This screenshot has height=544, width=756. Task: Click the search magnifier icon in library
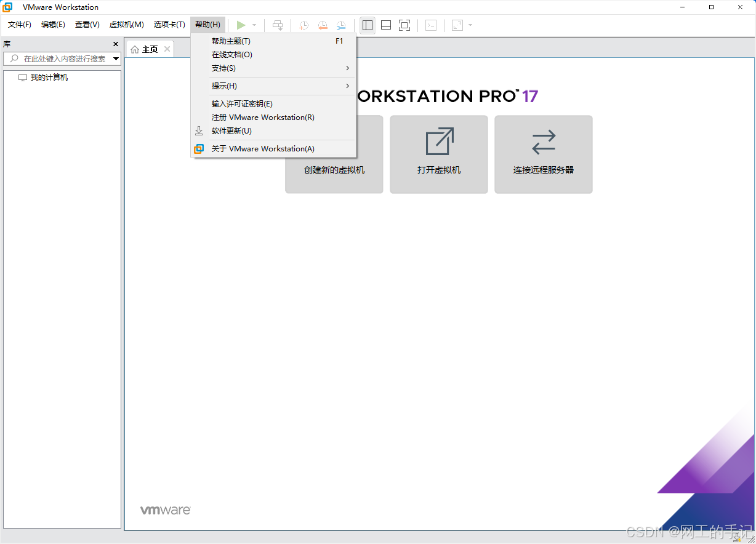14,58
